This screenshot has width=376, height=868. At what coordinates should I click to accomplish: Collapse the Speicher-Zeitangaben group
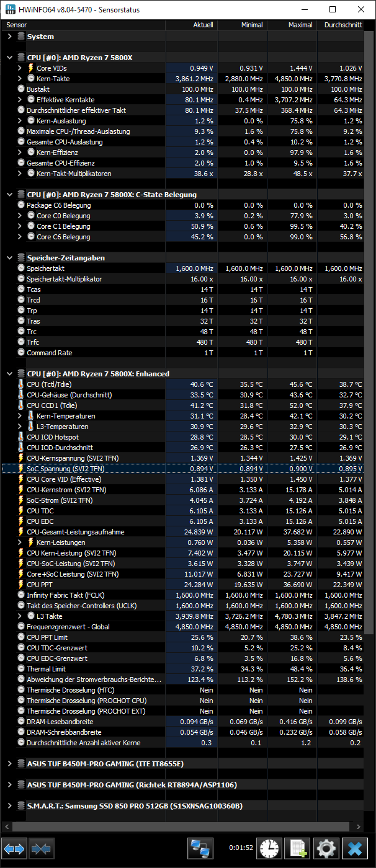click(x=9, y=258)
